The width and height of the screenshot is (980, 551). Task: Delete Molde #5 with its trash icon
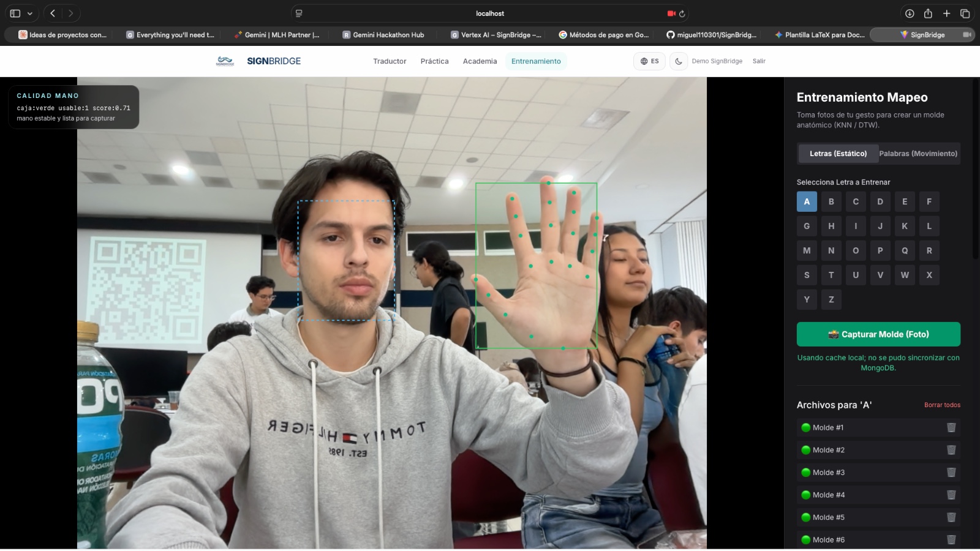pos(951,517)
